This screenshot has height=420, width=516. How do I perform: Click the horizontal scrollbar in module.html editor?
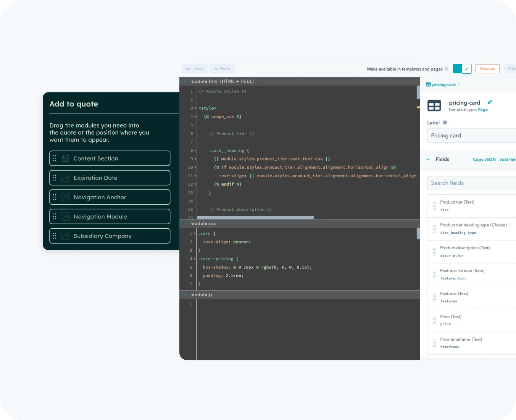255,217
